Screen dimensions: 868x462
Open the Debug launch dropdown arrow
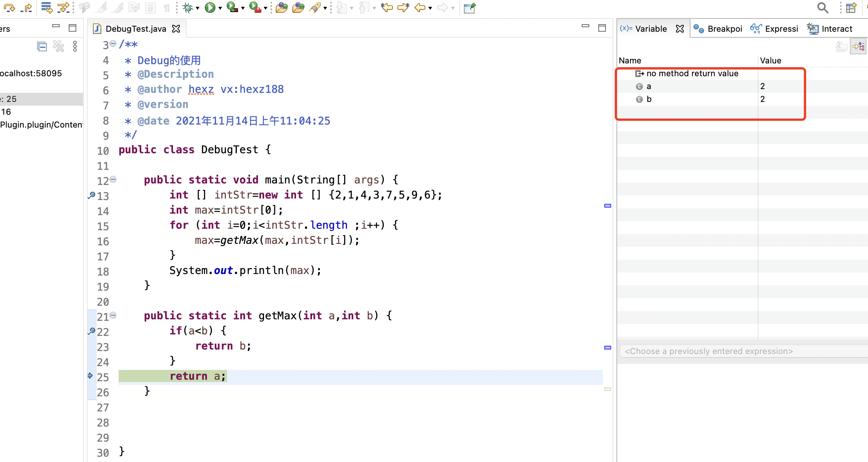click(198, 8)
